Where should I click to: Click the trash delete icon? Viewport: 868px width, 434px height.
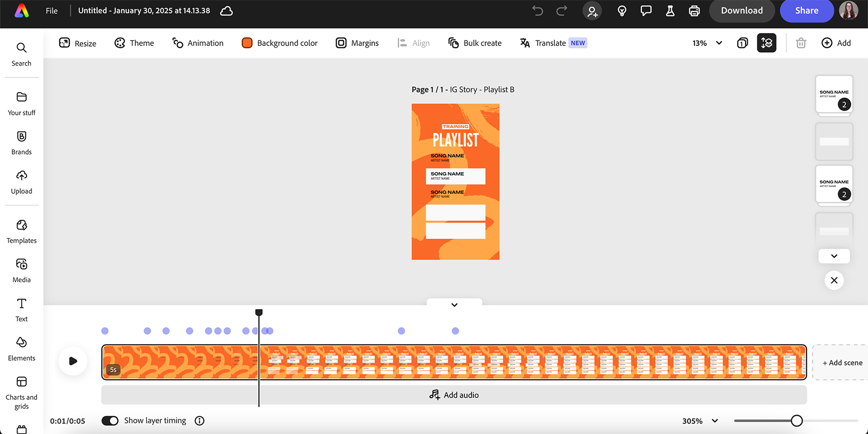pos(801,43)
